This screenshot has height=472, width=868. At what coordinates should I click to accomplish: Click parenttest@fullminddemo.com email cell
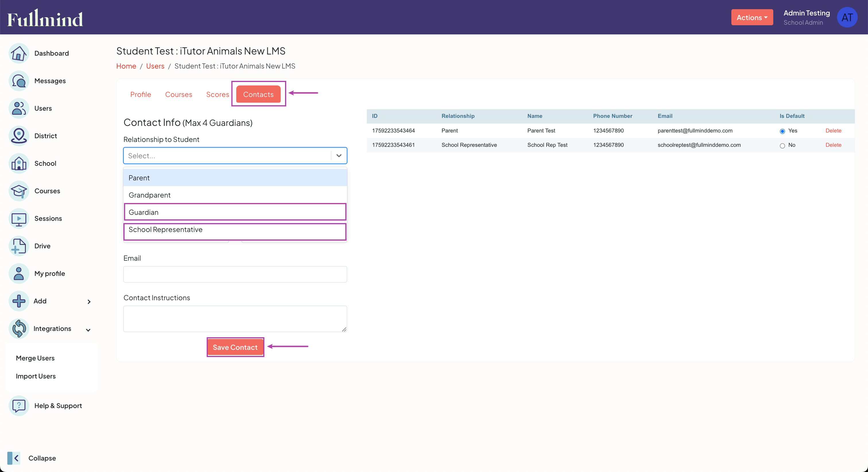point(695,131)
